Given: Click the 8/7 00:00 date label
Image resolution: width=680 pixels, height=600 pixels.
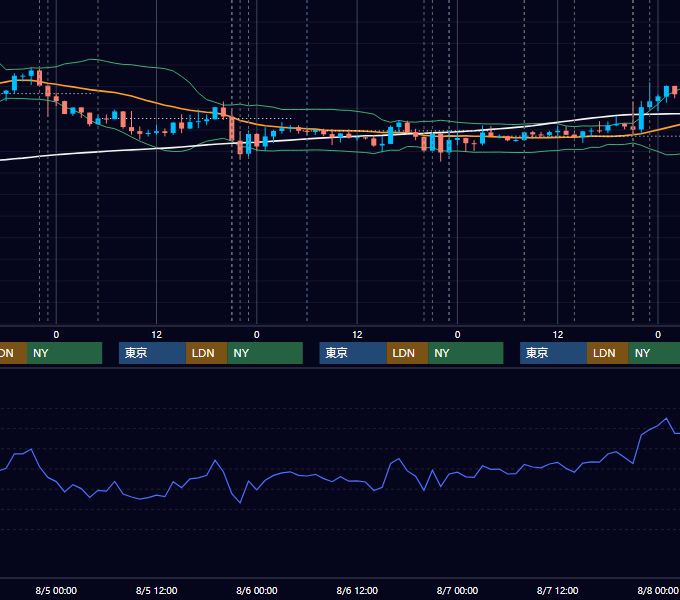Looking at the screenshot, I should pyautogui.click(x=457, y=590).
